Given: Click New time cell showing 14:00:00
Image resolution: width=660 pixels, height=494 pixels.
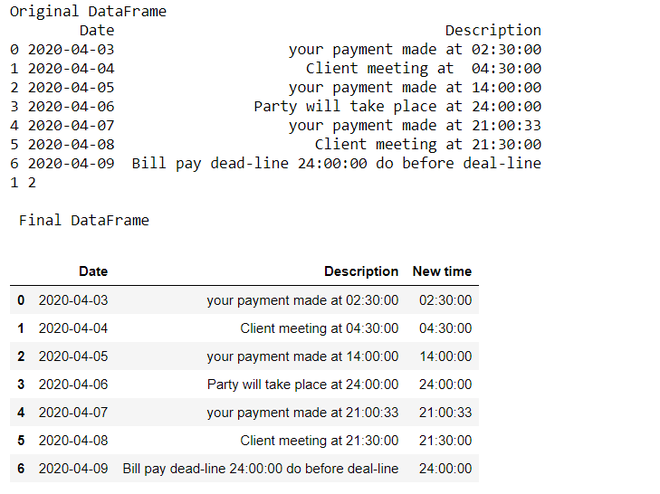Looking at the screenshot, I should [x=446, y=356].
